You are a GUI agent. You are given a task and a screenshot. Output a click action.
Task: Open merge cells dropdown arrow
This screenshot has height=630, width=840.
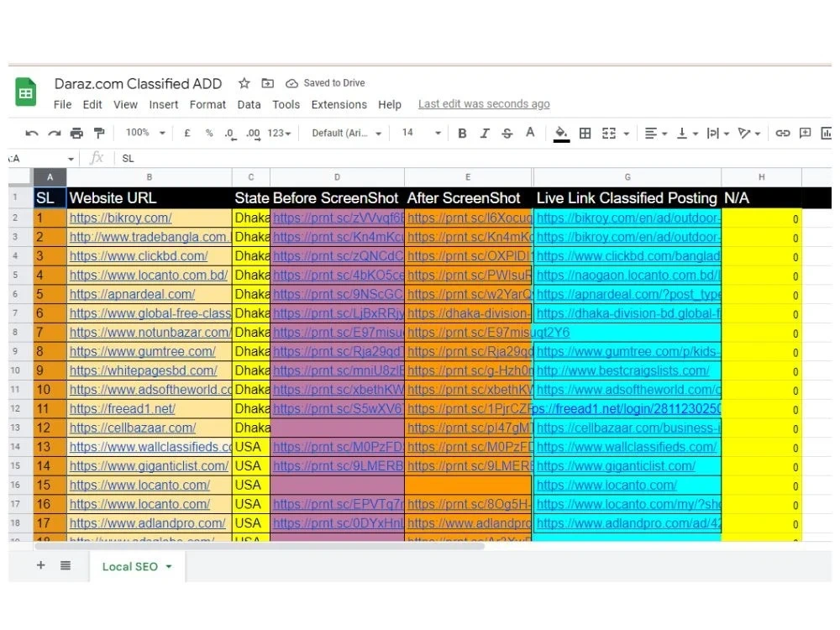626,134
